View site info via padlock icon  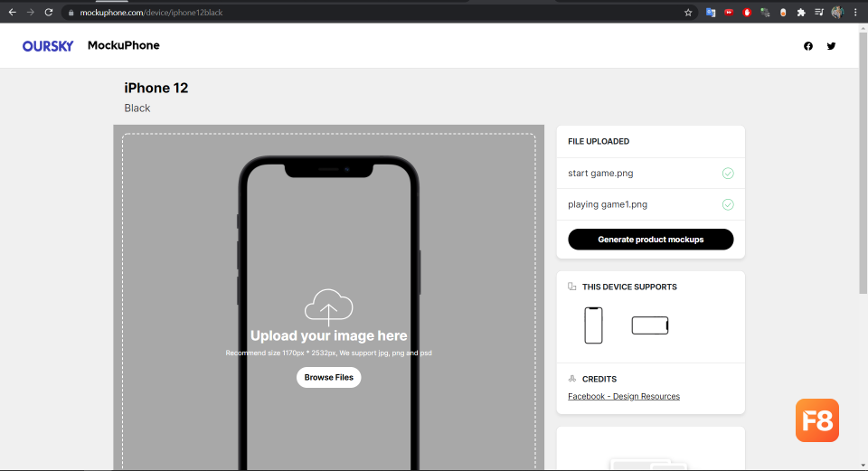(71, 13)
